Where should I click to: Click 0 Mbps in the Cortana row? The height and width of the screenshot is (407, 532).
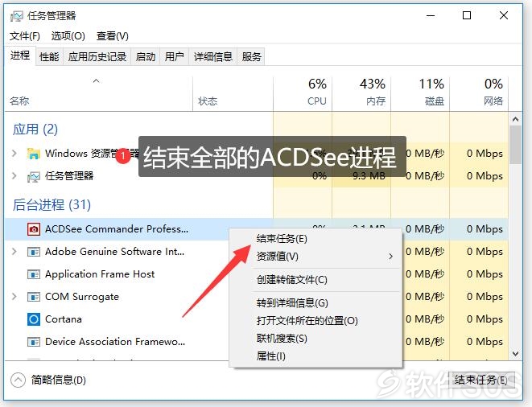pos(485,319)
